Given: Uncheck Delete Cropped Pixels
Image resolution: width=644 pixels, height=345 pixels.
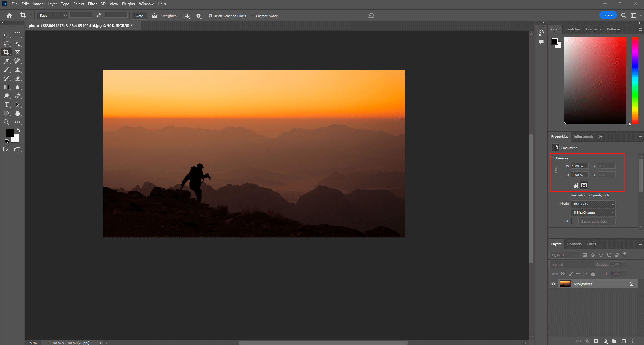Looking at the screenshot, I should pyautogui.click(x=210, y=16).
